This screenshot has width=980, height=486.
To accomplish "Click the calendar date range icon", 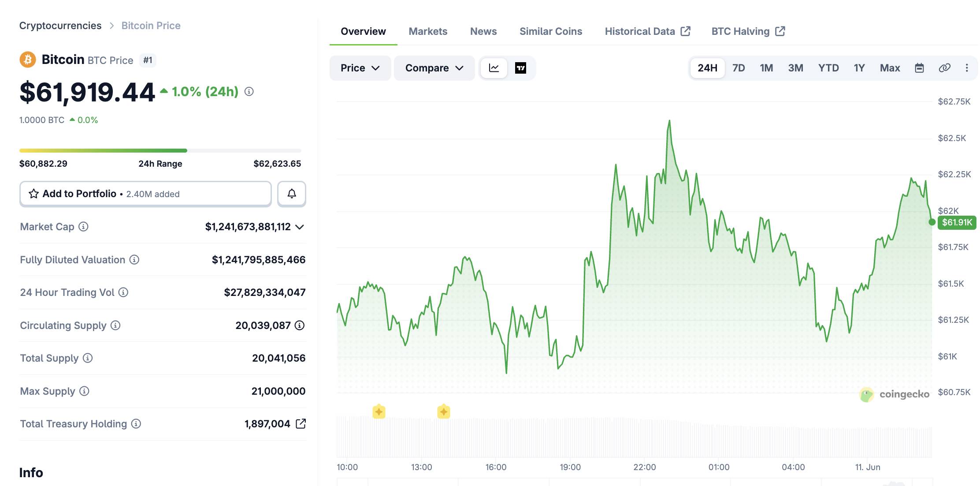I will (919, 68).
